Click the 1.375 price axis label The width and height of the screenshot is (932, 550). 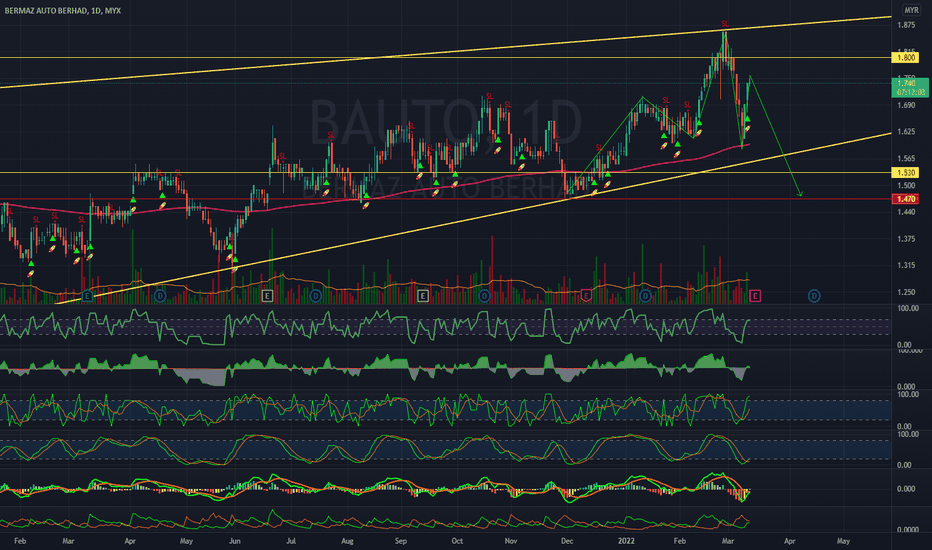pos(906,238)
